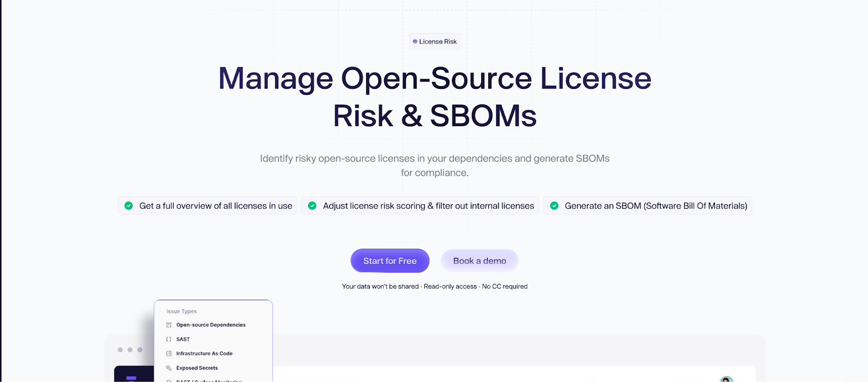Select Get a full overview of all licenses
This screenshot has width=868, height=382.
[x=207, y=206]
